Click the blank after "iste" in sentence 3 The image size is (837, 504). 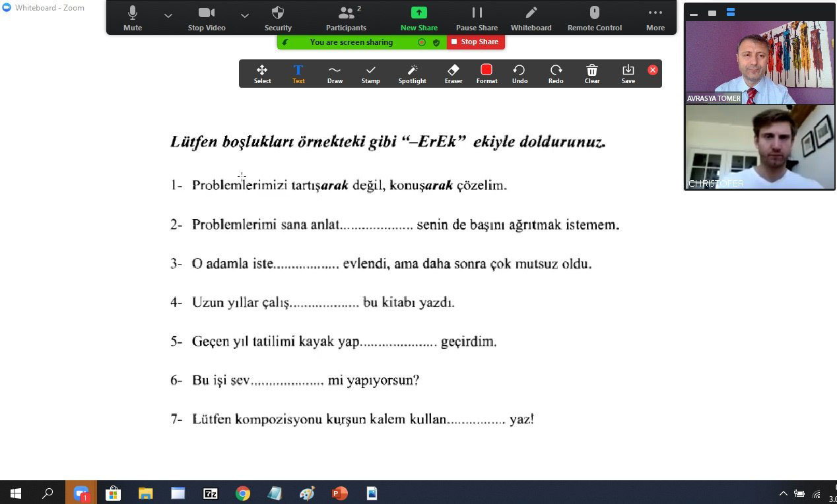(306, 265)
